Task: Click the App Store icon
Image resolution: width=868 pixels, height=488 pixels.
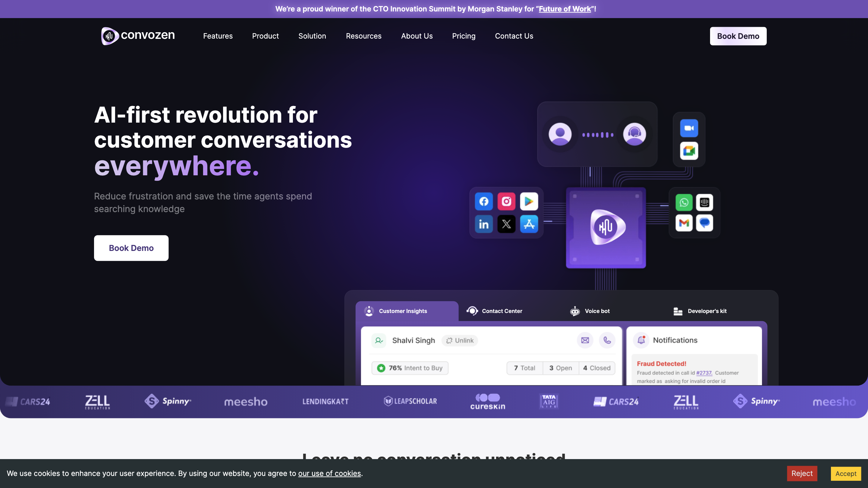Action: (529, 224)
